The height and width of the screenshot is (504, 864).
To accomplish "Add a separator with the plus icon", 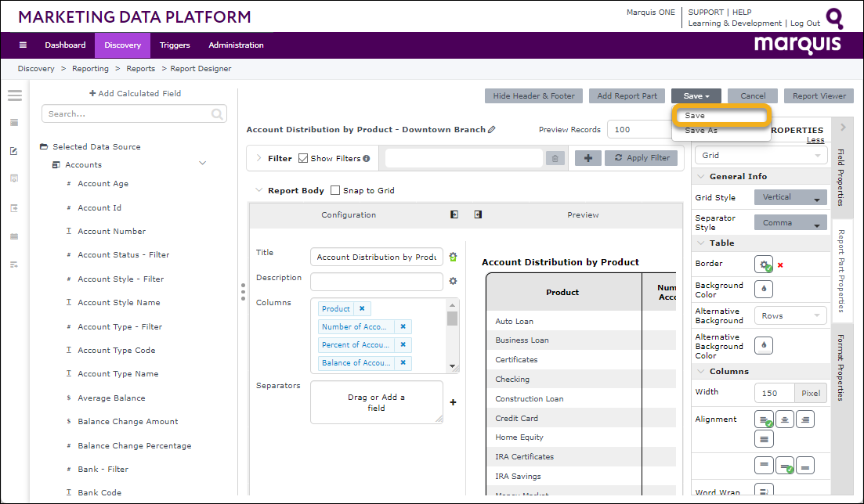I will [x=453, y=402].
